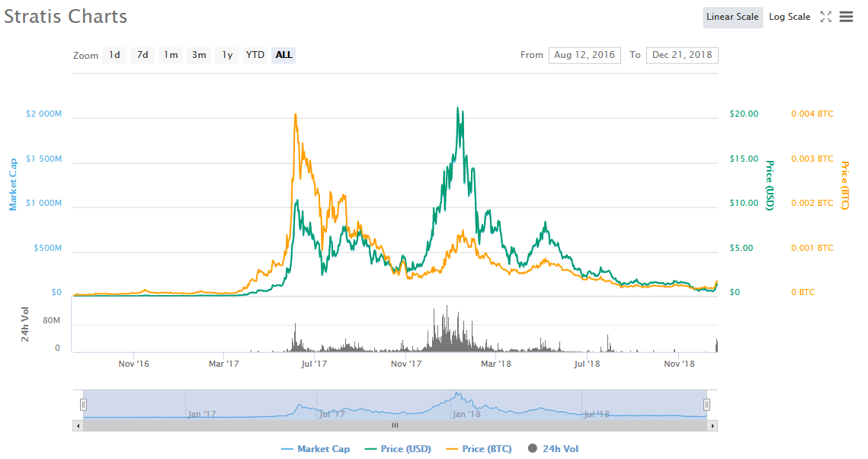Grab the right navigator range handle
868x459 pixels.
706,405
